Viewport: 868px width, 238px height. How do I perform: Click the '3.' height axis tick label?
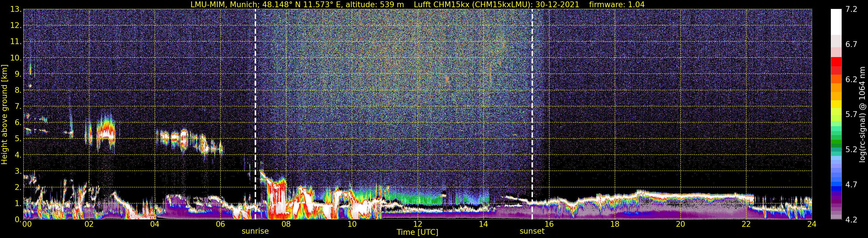pyautogui.click(x=18, y=171)
